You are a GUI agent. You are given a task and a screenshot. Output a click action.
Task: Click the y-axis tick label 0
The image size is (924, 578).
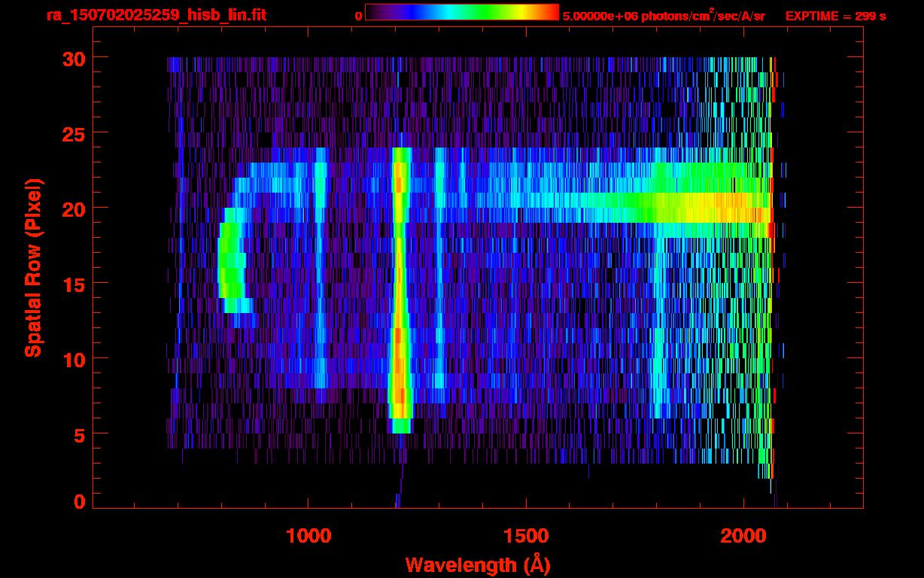point(78,502)
